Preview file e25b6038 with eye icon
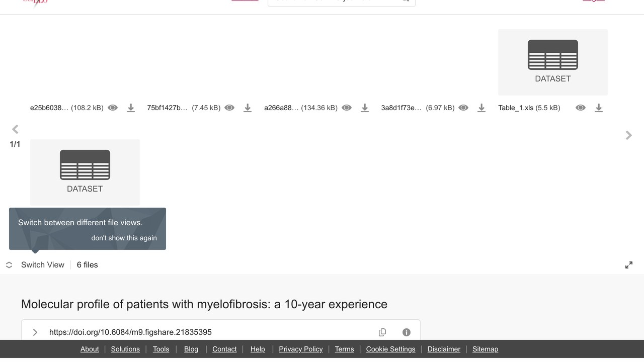 tap(113, 108)
